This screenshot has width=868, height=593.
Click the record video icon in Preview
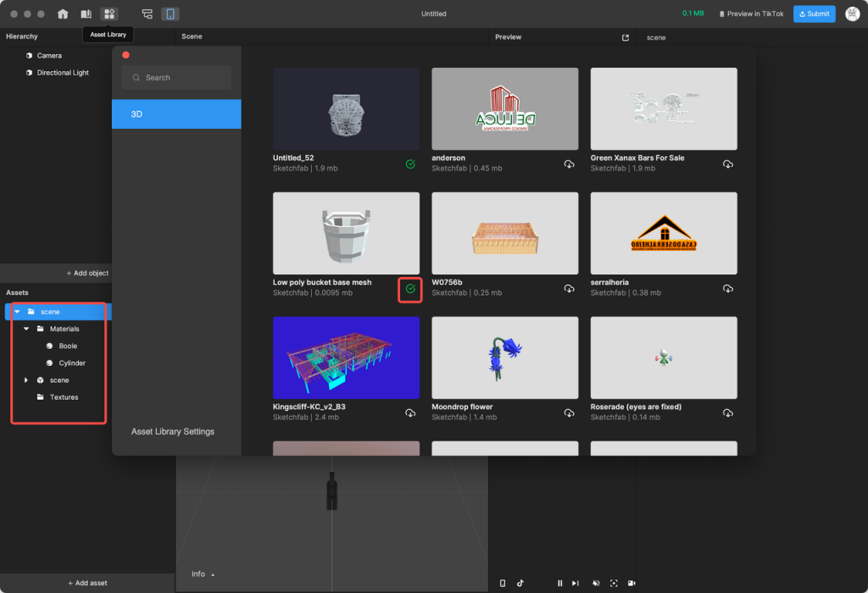632,583
